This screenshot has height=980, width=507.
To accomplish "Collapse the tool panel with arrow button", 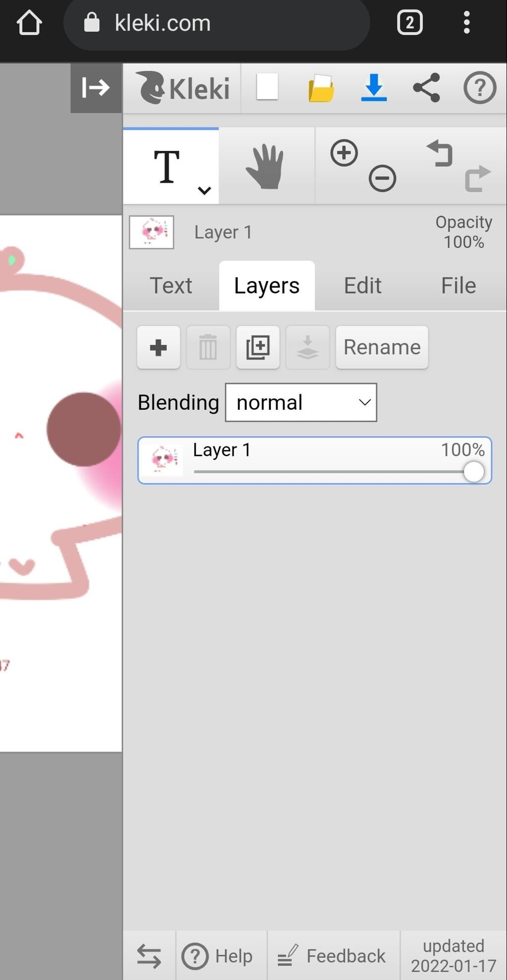I will coord(96,88).
